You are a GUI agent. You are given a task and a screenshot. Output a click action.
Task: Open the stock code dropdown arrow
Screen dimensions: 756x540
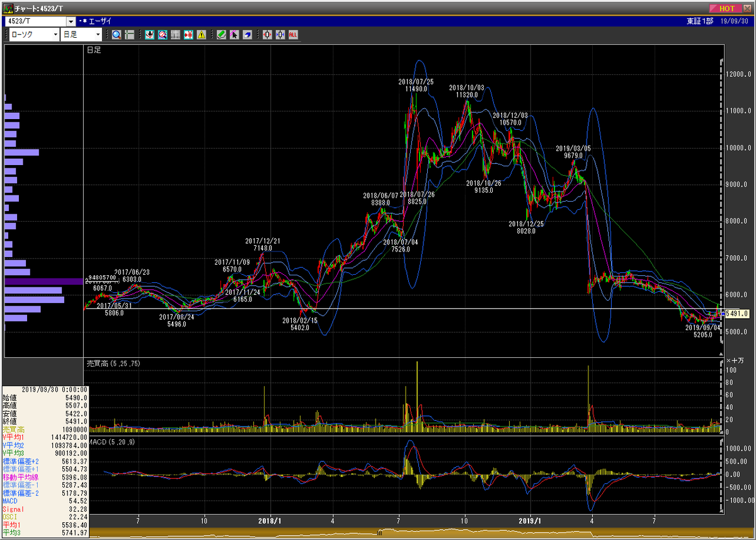point(71,21)
